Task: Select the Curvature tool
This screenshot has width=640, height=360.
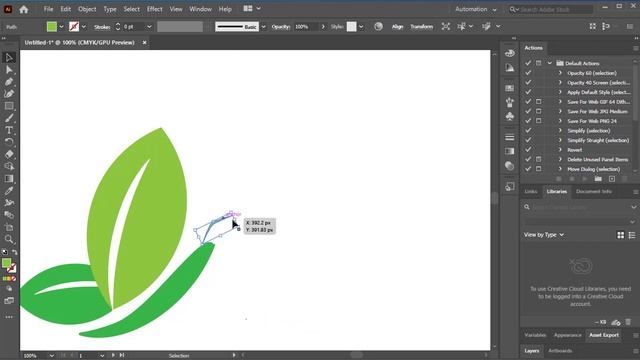Action: [9, 94]
